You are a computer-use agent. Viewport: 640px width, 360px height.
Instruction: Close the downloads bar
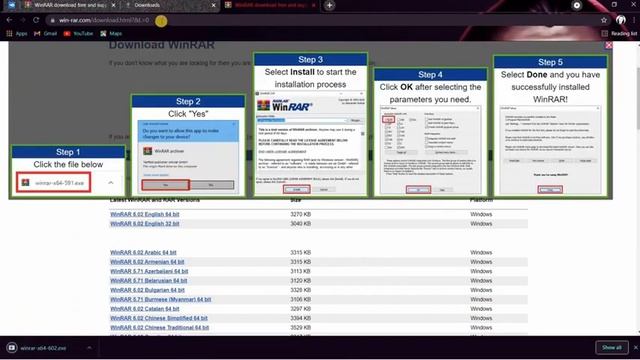(x=636, y=348)
